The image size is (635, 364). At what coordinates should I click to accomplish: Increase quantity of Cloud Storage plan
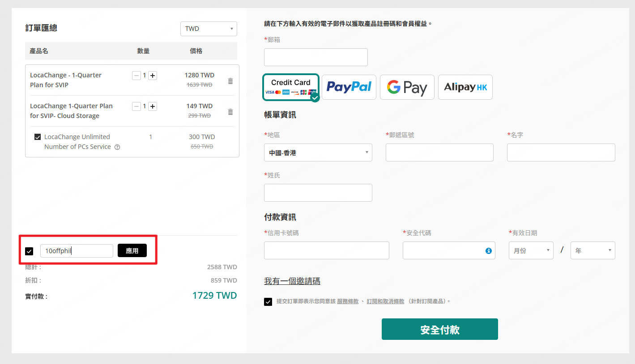click(x=153, y=106)
